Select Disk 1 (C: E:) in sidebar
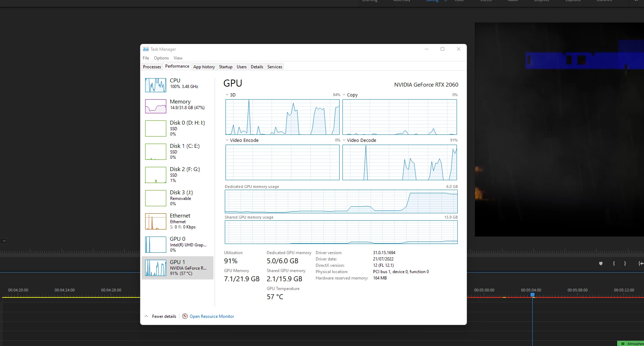Viewport: 644px width, 346px height. pos(178,152)
